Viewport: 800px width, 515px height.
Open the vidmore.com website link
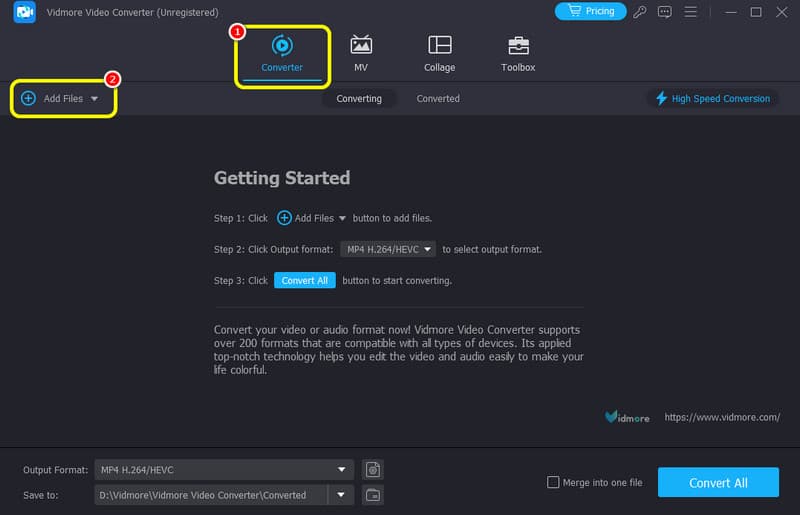click(x=722, y=417)
